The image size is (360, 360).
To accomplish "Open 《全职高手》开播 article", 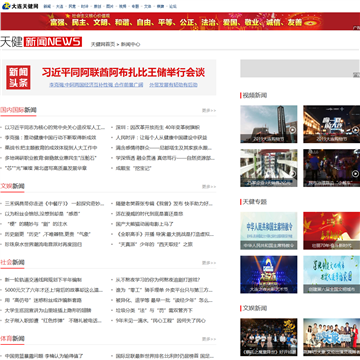I will (164, 234).
